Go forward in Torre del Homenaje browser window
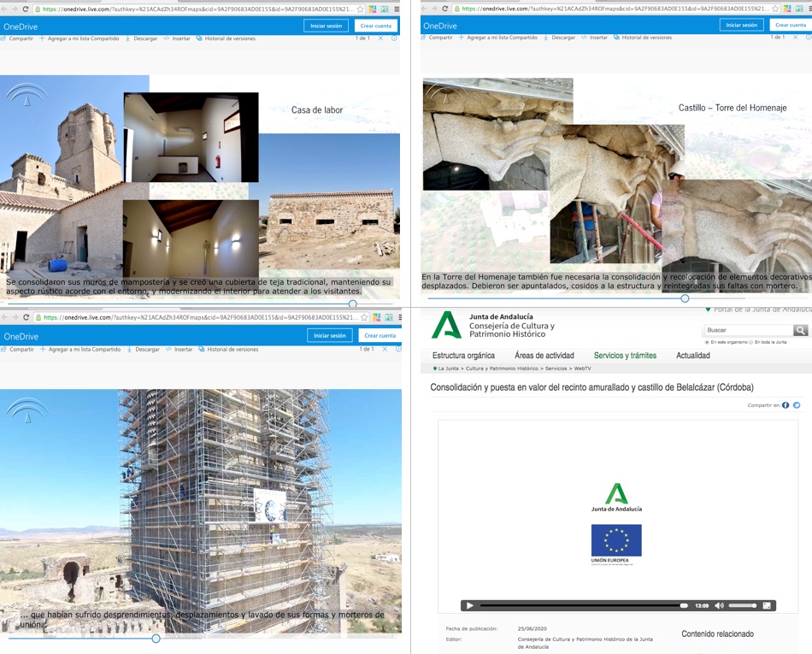 pos(434,9)
